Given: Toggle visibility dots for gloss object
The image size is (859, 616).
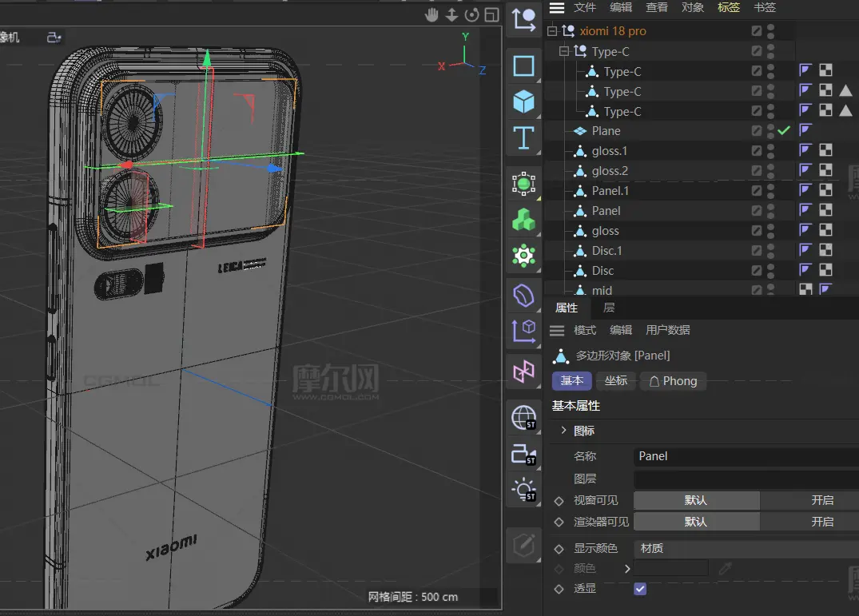Looking at the screenshot, I should click(771, 231).
